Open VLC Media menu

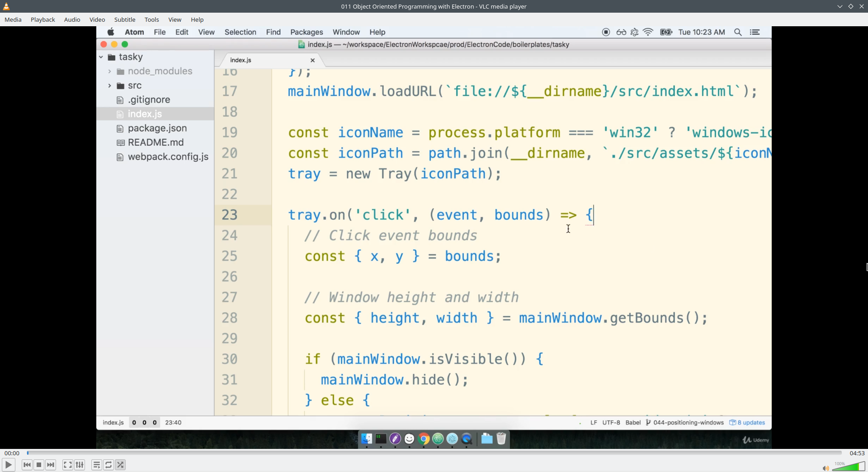[13, 19]
